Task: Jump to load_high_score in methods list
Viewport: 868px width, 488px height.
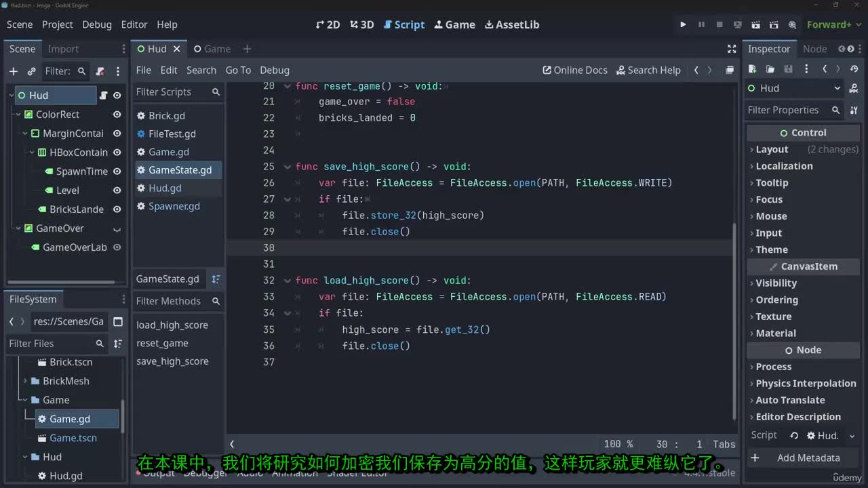Action: (x=172, y=325)
